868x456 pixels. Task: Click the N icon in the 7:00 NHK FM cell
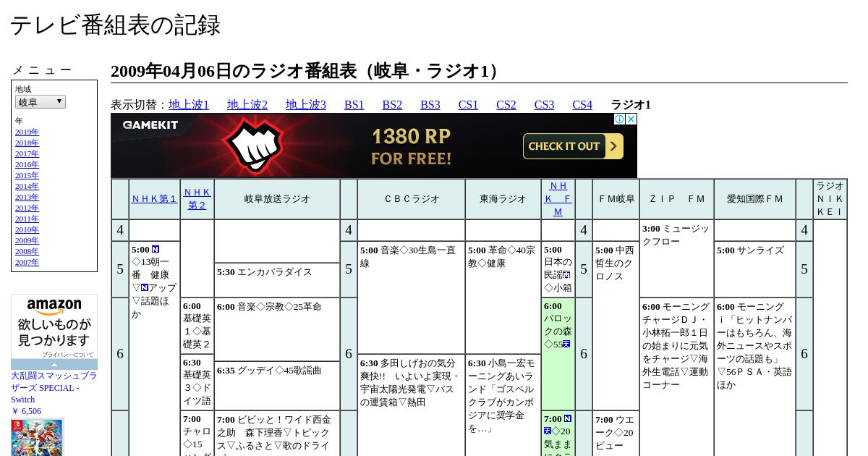[x=568, y=419]
